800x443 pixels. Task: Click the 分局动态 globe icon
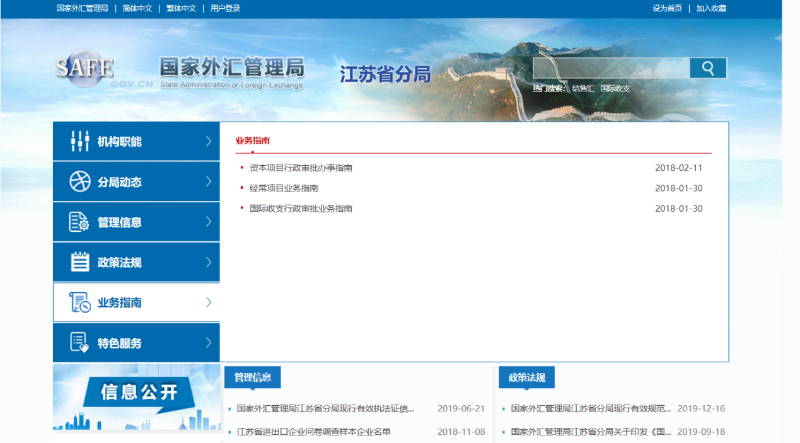(x=80, y=182)
